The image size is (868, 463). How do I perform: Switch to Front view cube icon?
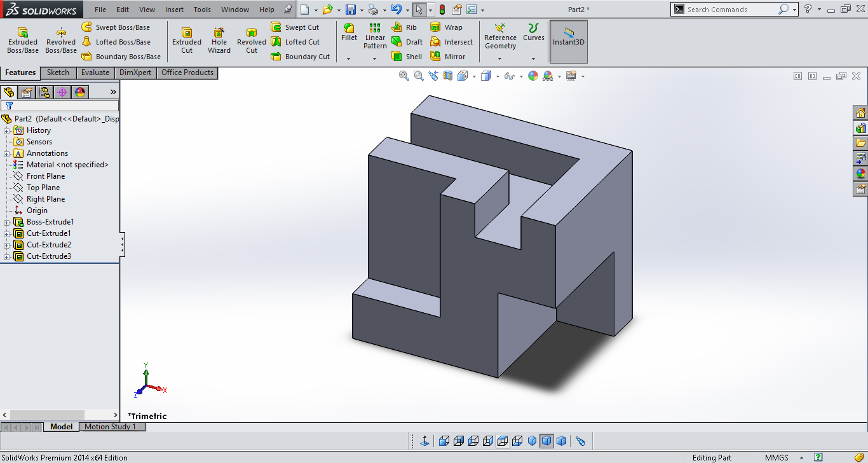pyautogui.click(x=444, y=441)
